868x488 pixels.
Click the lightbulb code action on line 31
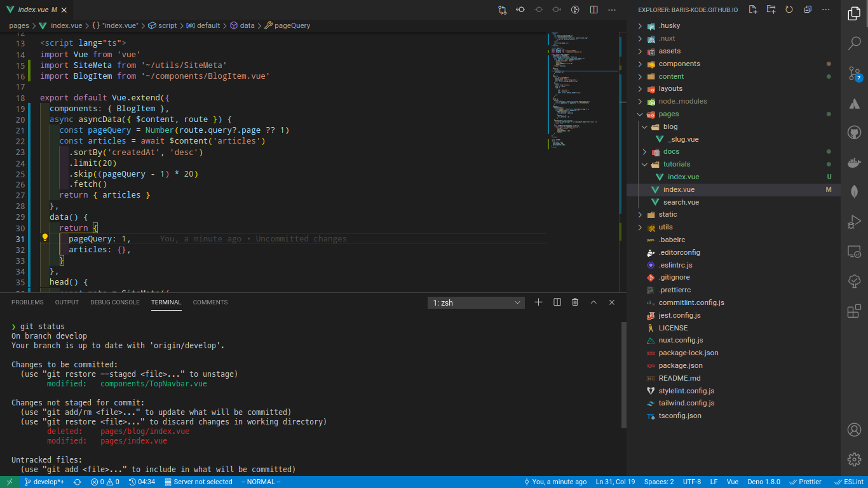(x=45, y=238)
